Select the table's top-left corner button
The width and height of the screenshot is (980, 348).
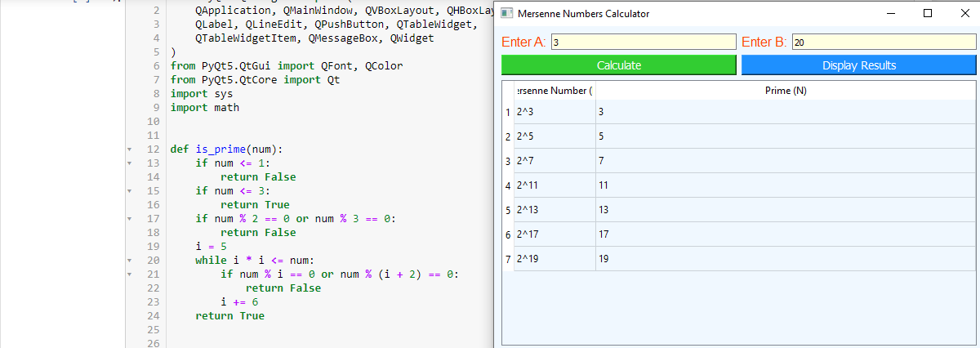pos(508,91)
